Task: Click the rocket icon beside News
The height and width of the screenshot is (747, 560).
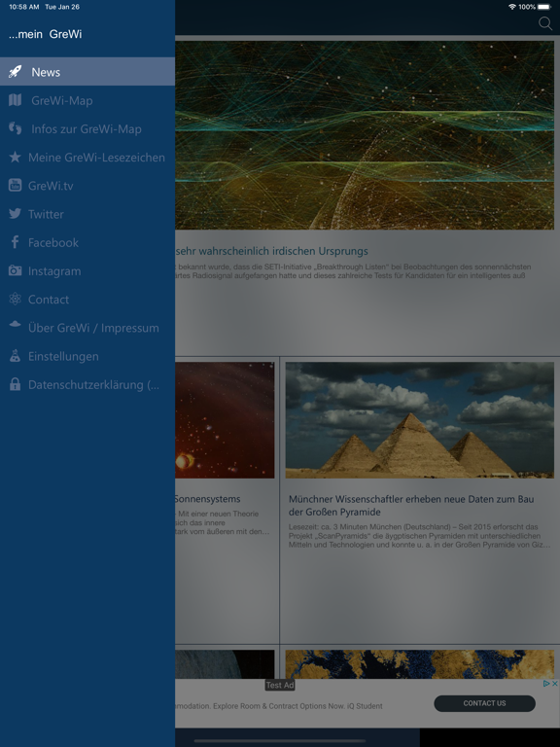Action: click(x=16, y=72)
